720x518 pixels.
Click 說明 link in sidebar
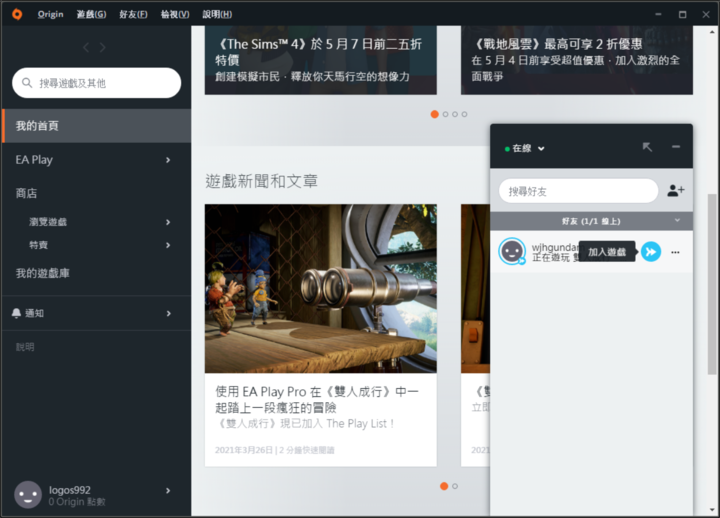coord(25,347)
